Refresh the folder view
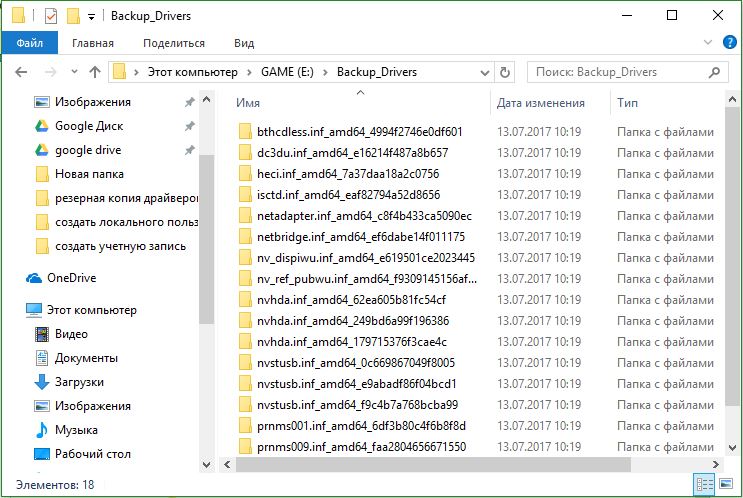Image resolution: width=743 pixels, height=498 pixels. click(x=505, y=72)
